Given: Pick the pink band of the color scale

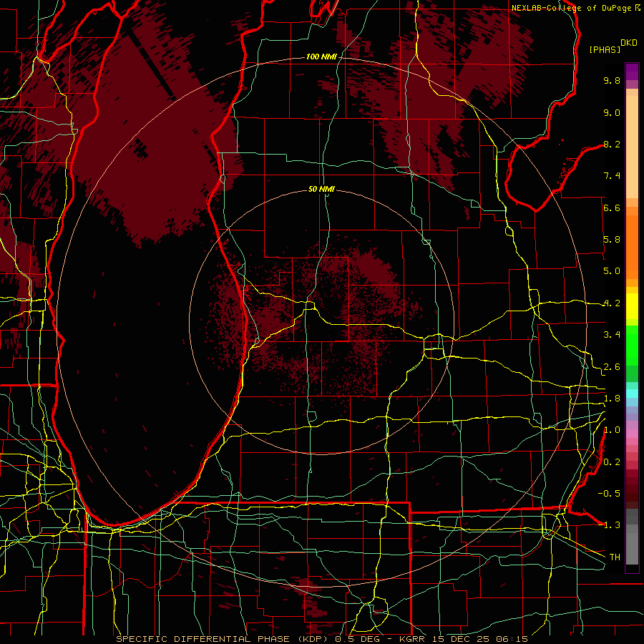Looking at the screenshot, I should point(632,434).
